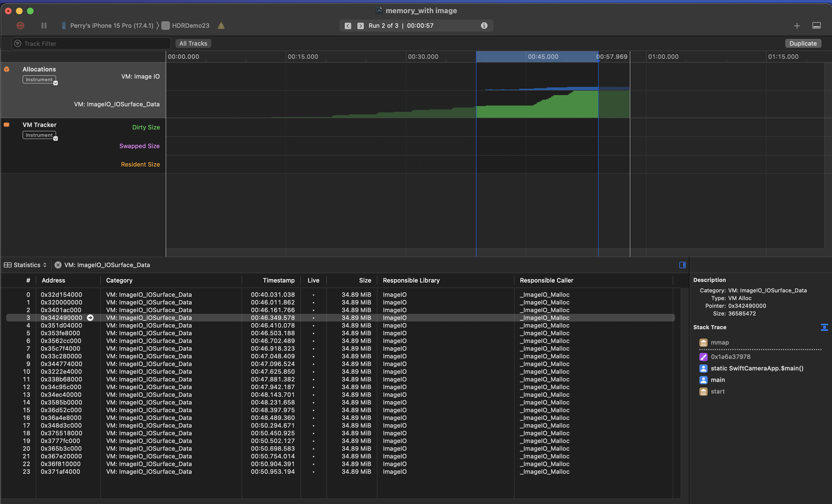Click the add instrument plus icon
832x504 pixels.
click(x=797, y=26)
